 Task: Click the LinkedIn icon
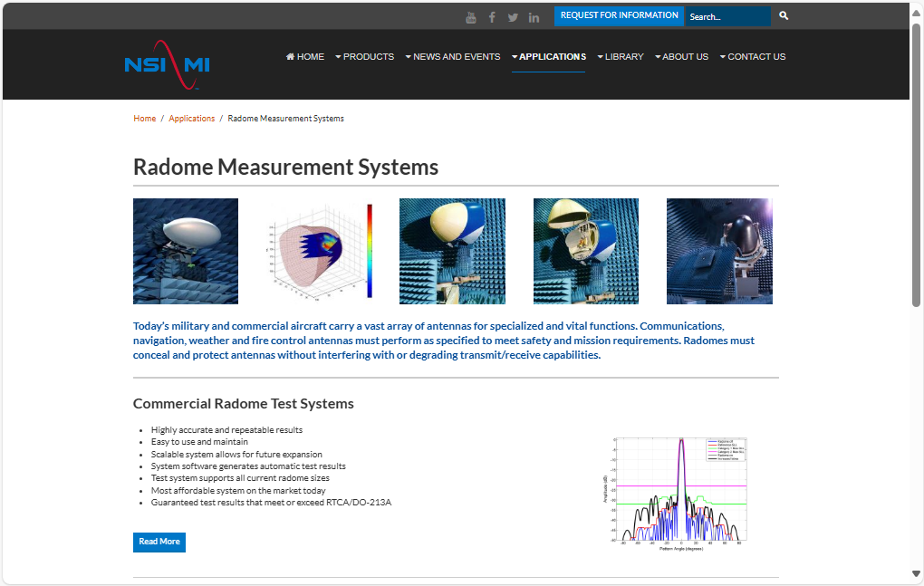[x=534, y=17]
